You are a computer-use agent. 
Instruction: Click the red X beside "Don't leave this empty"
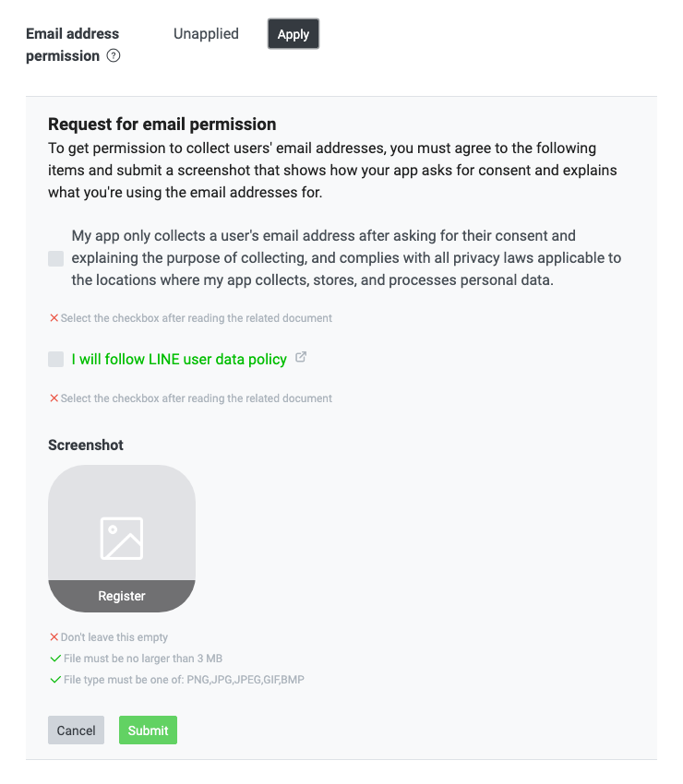click(x=54, y=637)
